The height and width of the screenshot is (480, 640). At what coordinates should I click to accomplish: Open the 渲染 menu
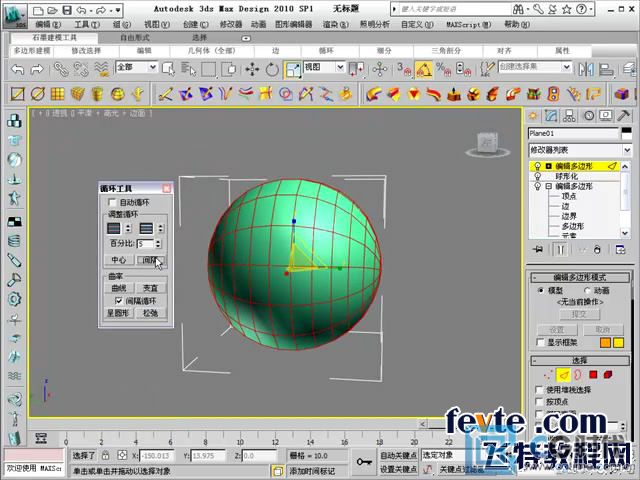[336, 24]
